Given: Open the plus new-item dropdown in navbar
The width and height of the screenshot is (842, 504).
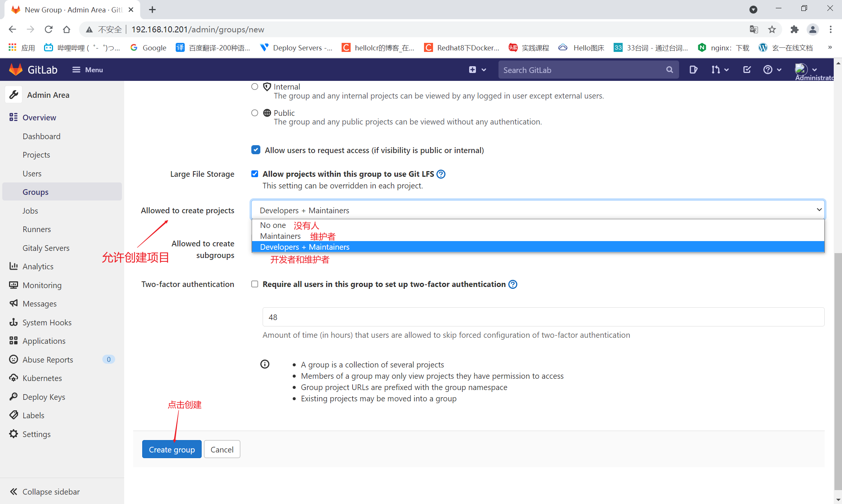Looking at the screenshot, I should coord(477,70).
